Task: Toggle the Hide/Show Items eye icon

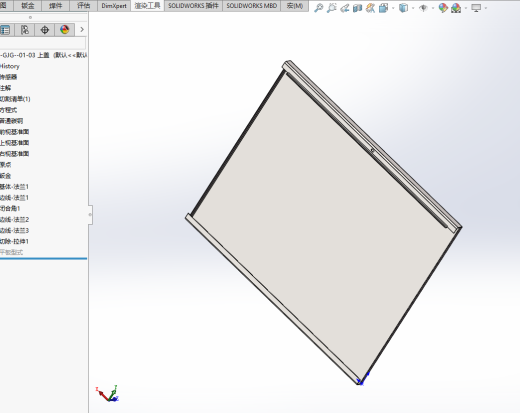Action: 423,8
